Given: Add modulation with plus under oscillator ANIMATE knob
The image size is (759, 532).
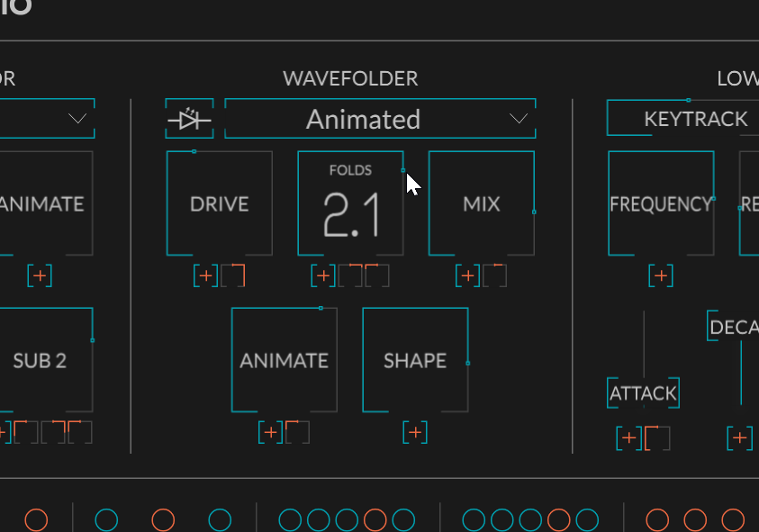Looking at the screenshot, I should pyautogui.click(x=40, y=276).
